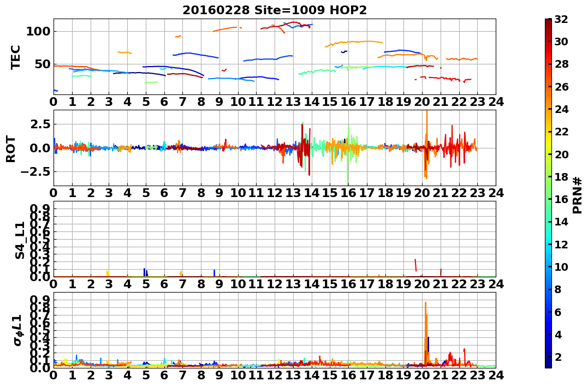The height and width of the screenshot is (387, 588).
Task: Click colorbar tick label 4
Action: (559, 334)
